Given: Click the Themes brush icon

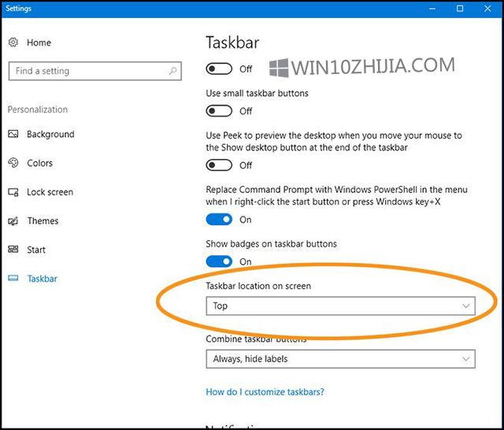Looking at the screenshot, I should coord(13,221).
